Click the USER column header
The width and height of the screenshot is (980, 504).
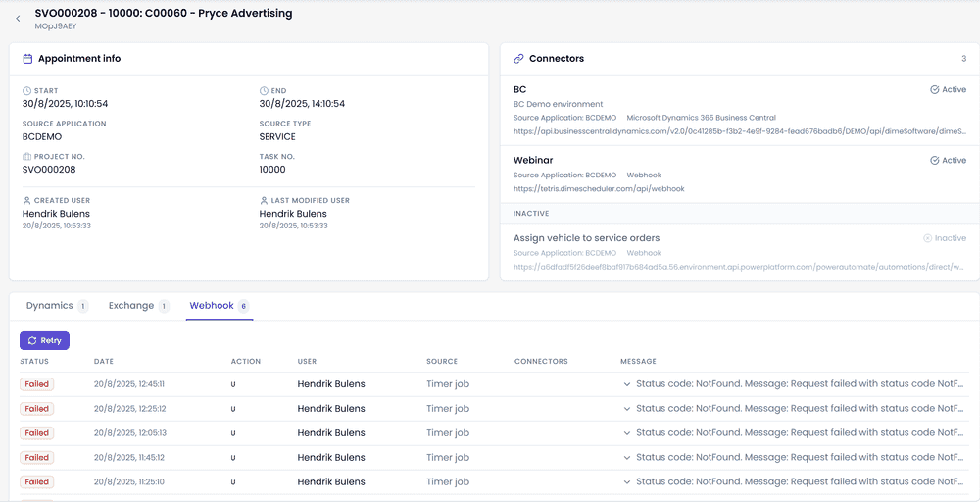coord(307,362)
